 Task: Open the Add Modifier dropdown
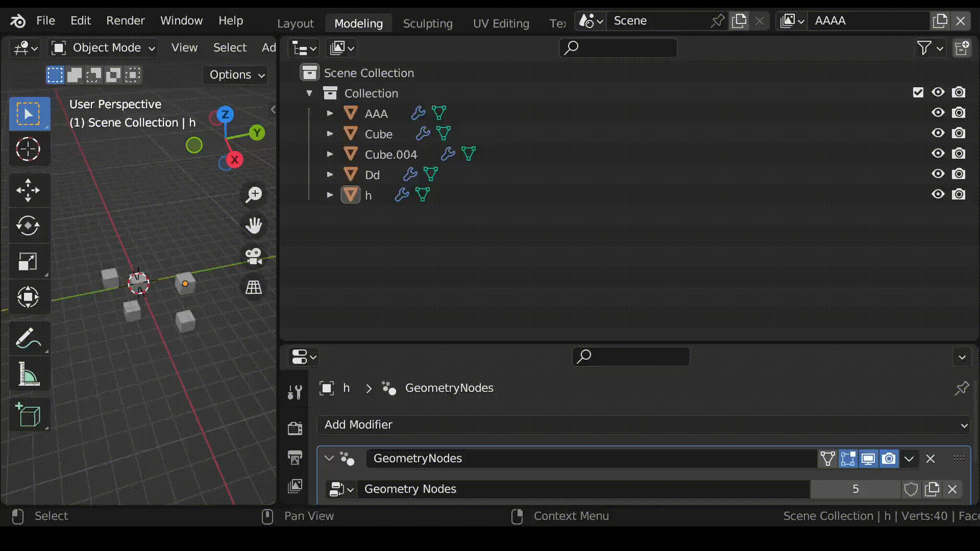(x=644, y=425)
